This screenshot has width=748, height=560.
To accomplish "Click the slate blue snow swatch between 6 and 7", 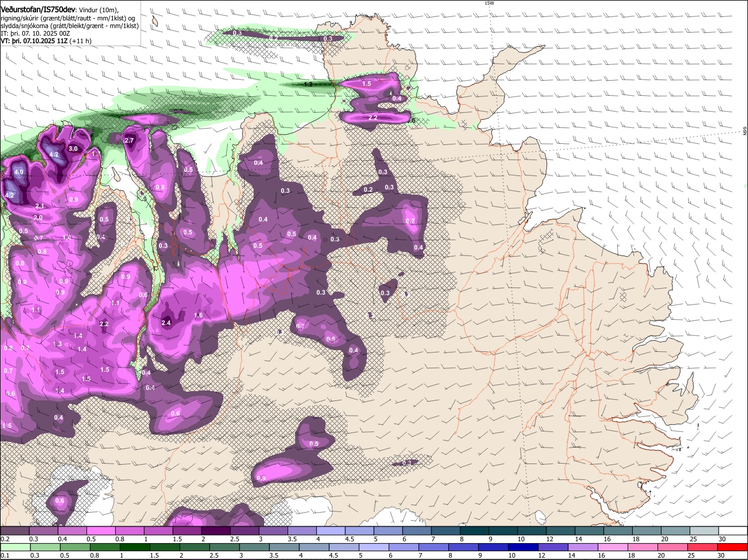I will click(417, 530).
